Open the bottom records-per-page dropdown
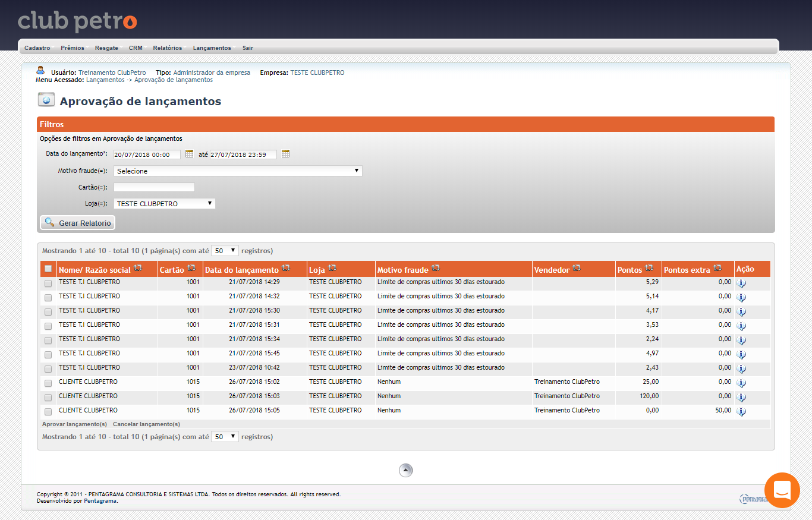Image resolution: width=812 pixels, height=520 pixels. [225, 436]
